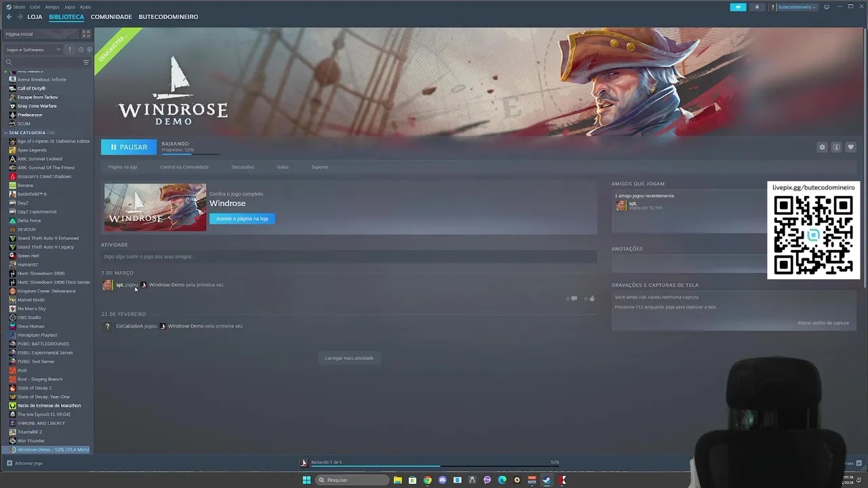Open Suporte link
This screenshot has width=868, height=488.
pos(319,167)
